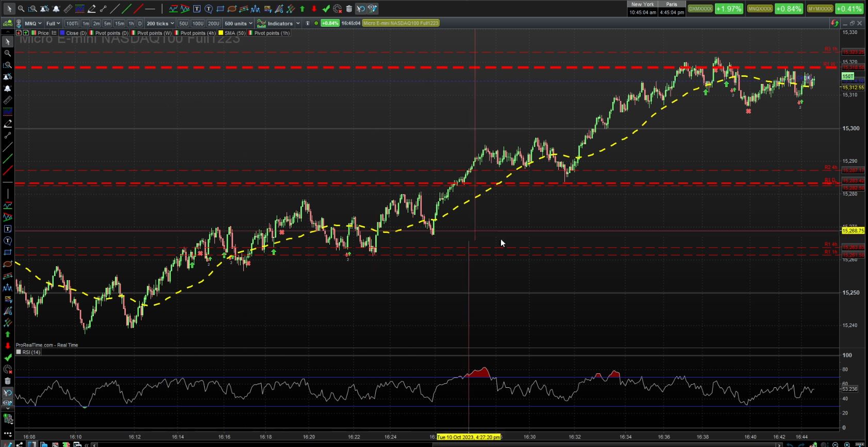Pick the red trend line drawing tool
The height and width of the screenshot is (447, 868).
pyautogui.click(x=138, y=9)
